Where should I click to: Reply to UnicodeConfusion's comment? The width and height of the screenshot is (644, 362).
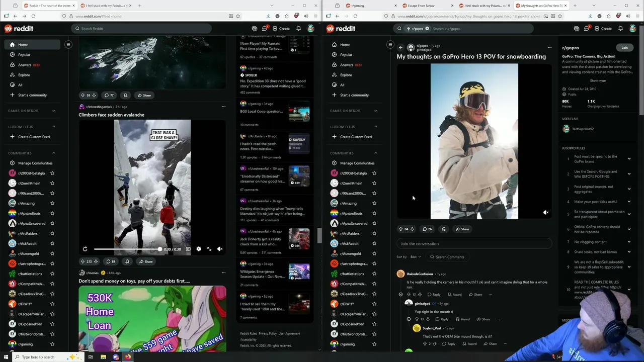[x=434, y=295]
